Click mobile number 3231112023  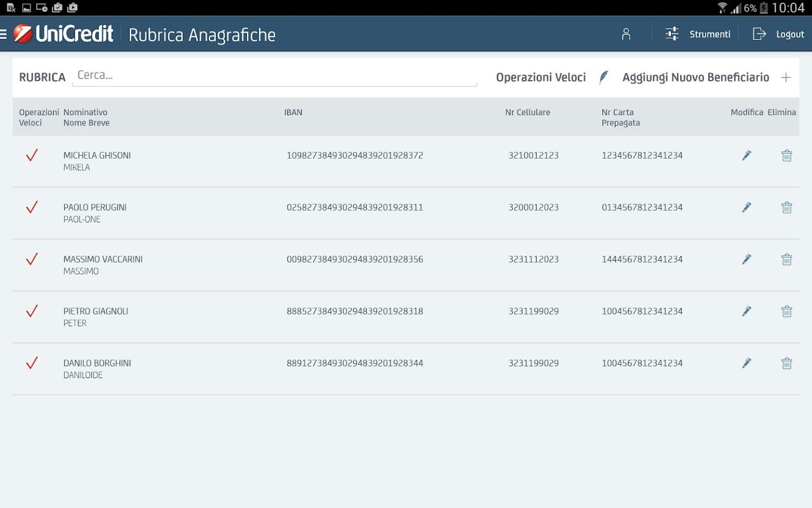coord(533,259)
